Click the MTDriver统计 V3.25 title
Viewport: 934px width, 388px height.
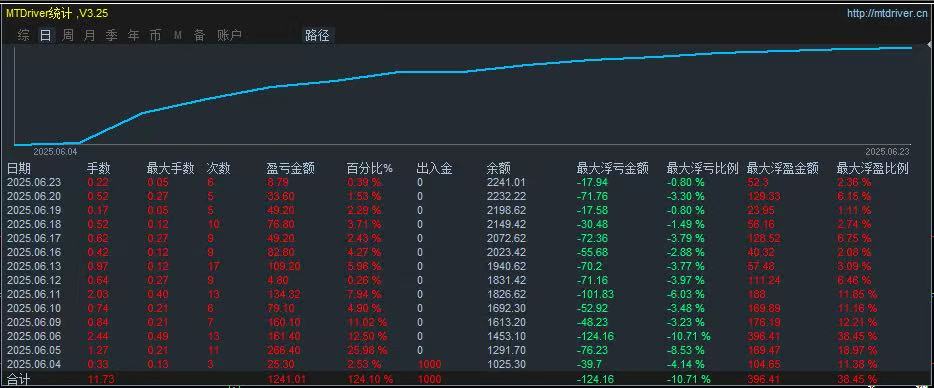click(57, 13)
